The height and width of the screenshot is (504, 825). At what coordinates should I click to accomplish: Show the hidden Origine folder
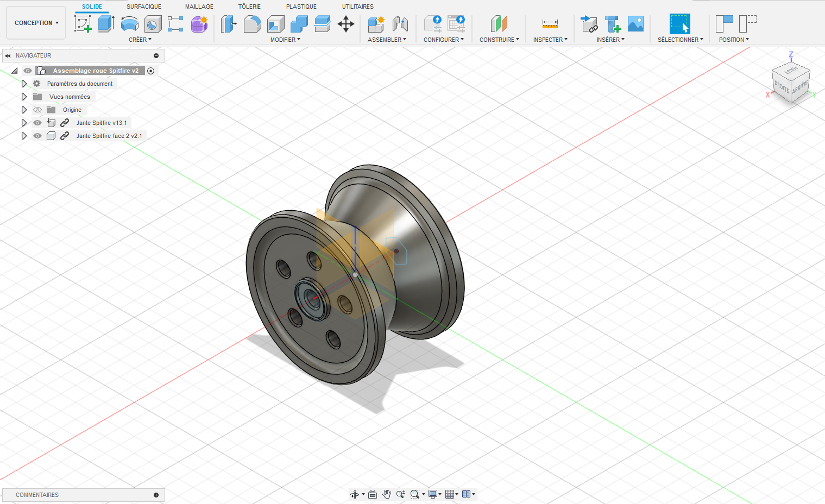point(37,110)
